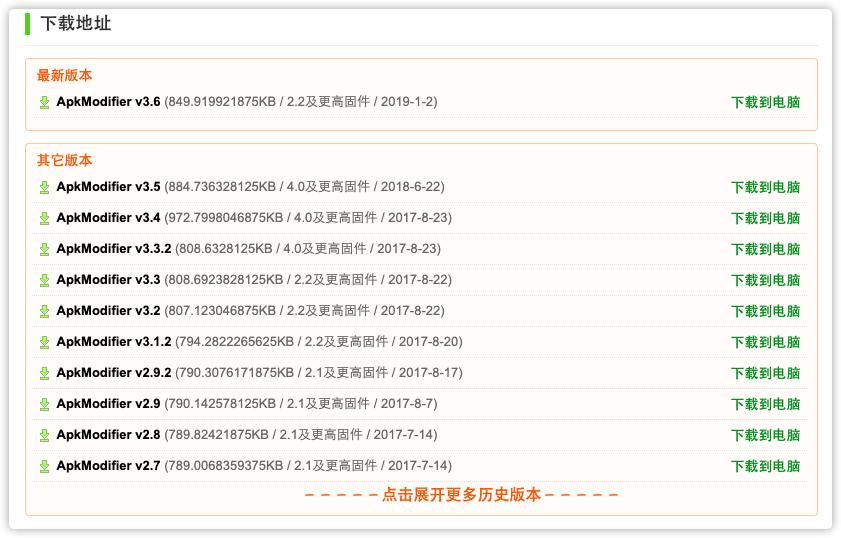The height and width of the screenshot is (538, 841).
Task: Click the 808.6923828125KB details text for v3.3
Action: [x=308, y=279]
